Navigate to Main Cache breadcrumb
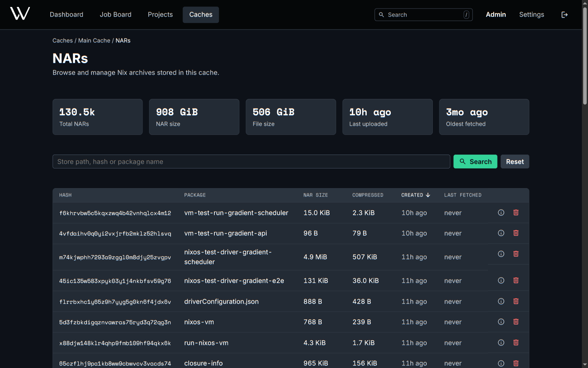This screenshot has height=368, width=588. pos(94,40)
